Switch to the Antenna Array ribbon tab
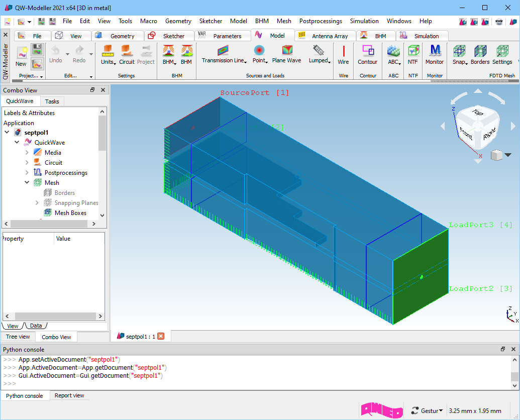This screenshot has width=520, height=420. point(325,36)
